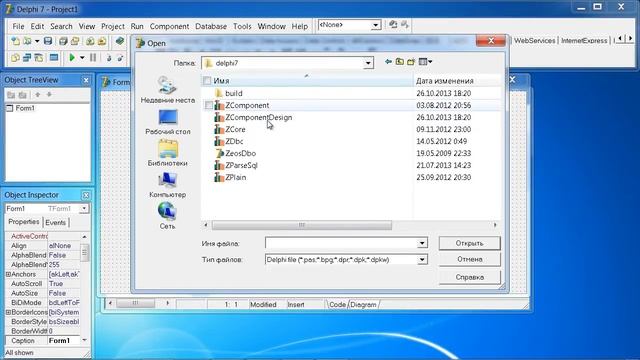Screen dimensions: 640x360
Task: Open Недавние места in places bar
Action: click(167, 90)
